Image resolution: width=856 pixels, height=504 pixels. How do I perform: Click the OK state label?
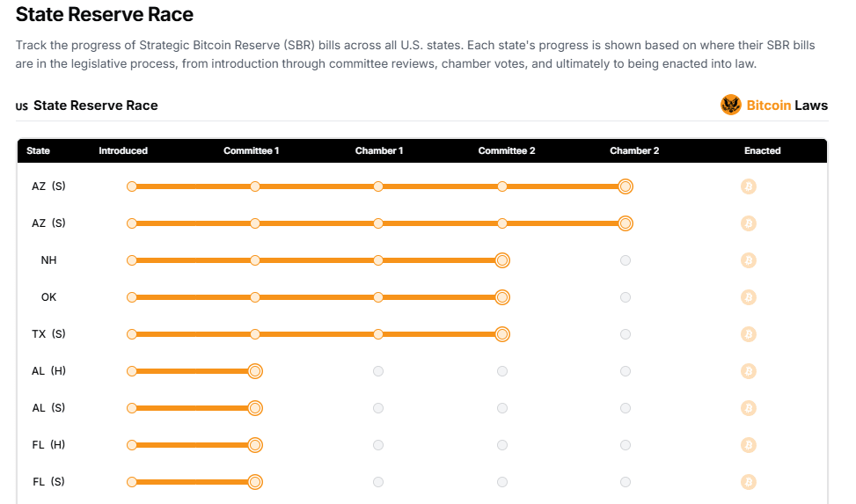point(48,297)
